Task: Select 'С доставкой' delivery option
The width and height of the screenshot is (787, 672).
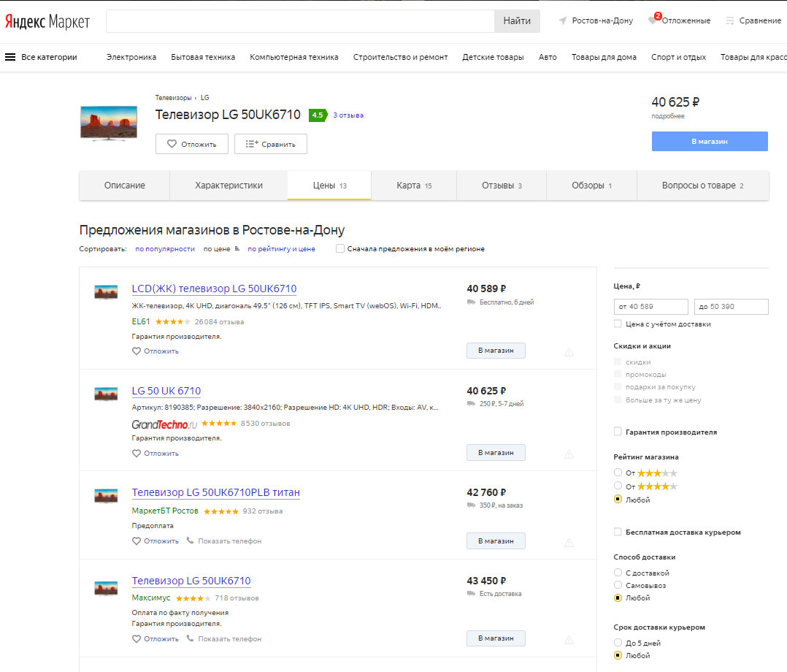Action: (618, 573)
